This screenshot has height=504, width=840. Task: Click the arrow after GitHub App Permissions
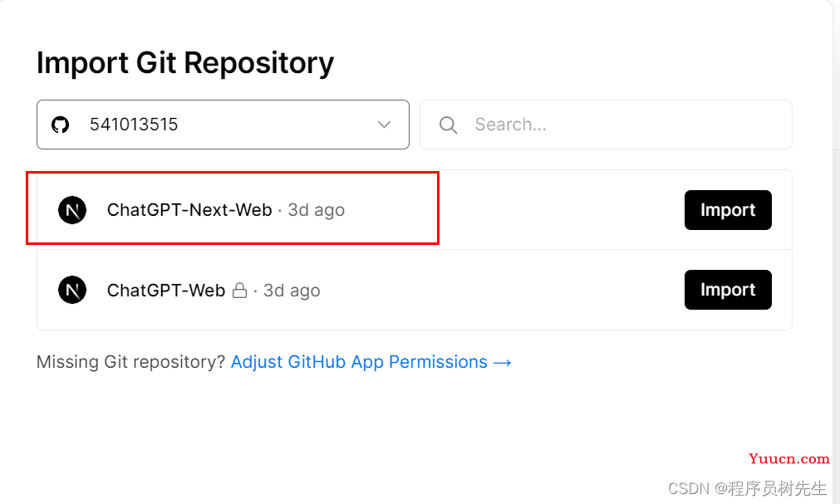(503, 363)
